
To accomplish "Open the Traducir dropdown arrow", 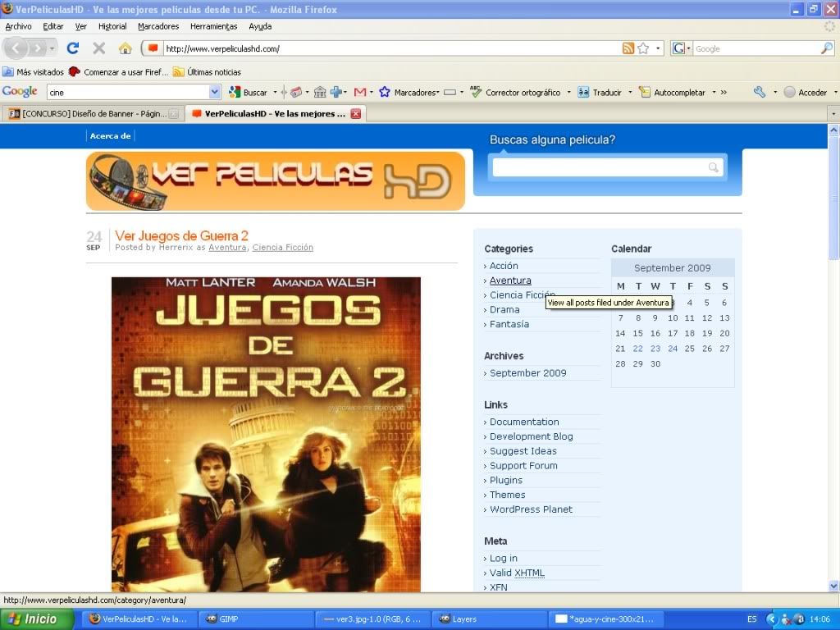I will click(630, 92).
